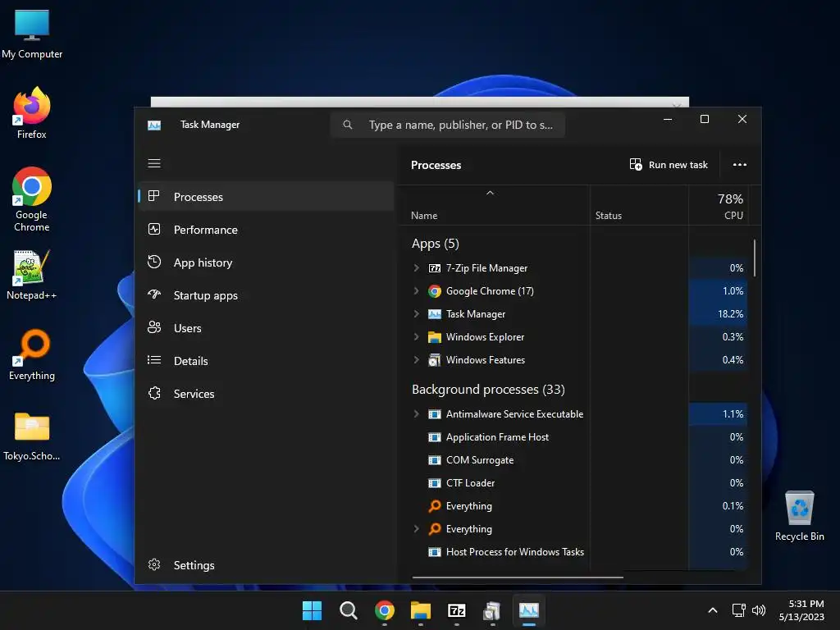Expand the Task Manager process row
The height and width of the screenshot is (630, 840).
pos(416,314)
